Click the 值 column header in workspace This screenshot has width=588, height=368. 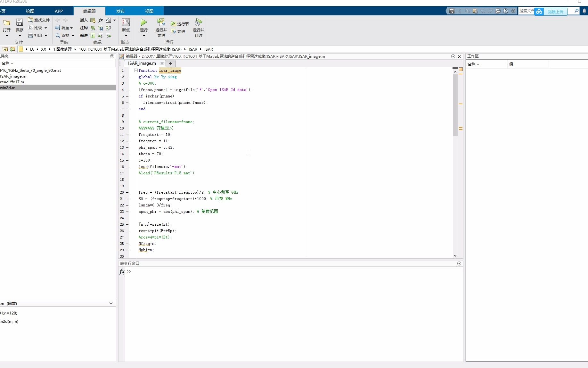pos(528,64)
